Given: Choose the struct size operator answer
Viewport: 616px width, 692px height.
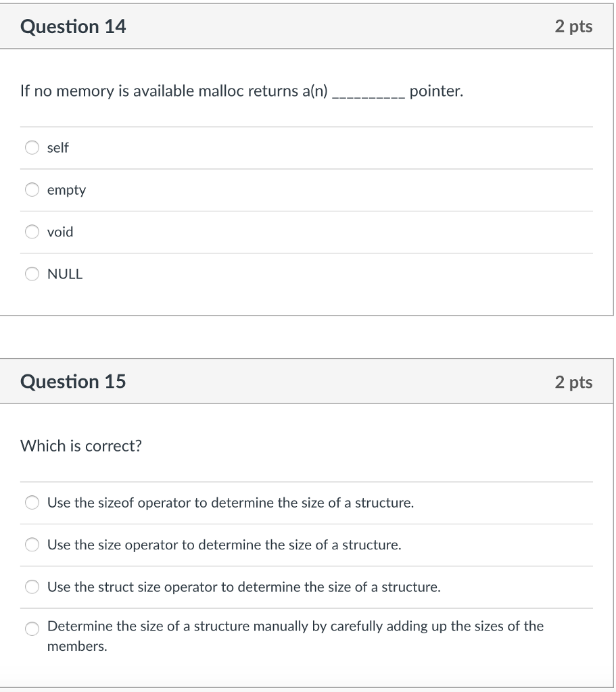Looking at the screenshot, I should coord(31,587).
